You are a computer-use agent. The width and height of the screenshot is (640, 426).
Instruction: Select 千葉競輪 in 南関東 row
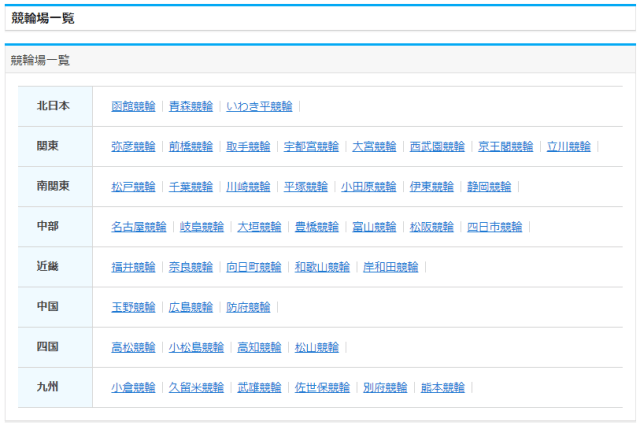pos(191,186)
